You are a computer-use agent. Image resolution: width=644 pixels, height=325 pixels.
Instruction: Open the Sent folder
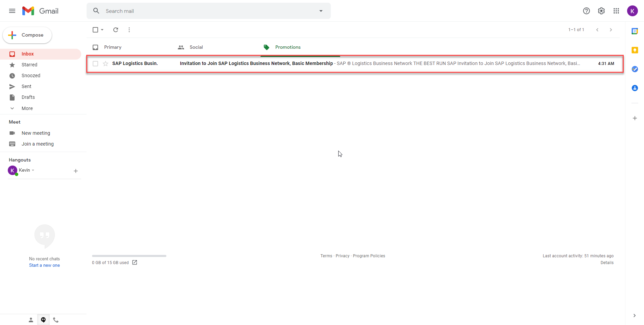[26, 86]
